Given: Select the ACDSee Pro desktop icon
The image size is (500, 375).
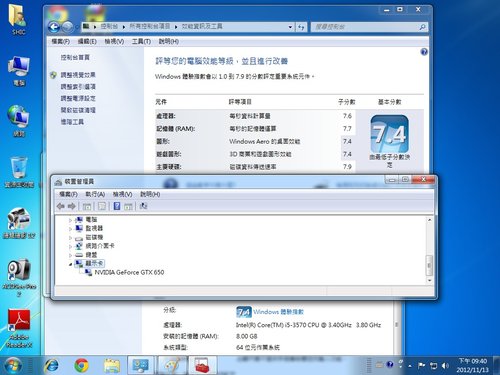Looking at the screenshot, I should click(x=19, y=278).
